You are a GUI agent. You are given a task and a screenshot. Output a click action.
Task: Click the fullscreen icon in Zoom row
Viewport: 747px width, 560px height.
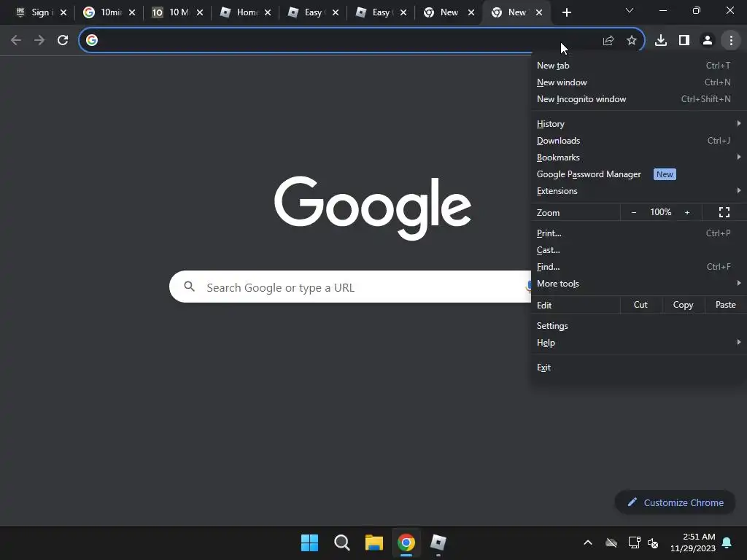(724, 212)
